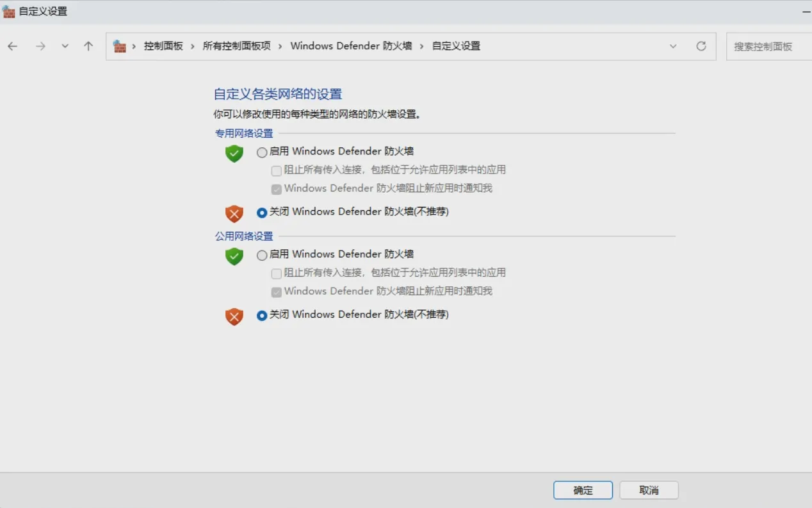Click the 公用网络设置 section label
Screen dimensions: 812x508
pos(244,236)
